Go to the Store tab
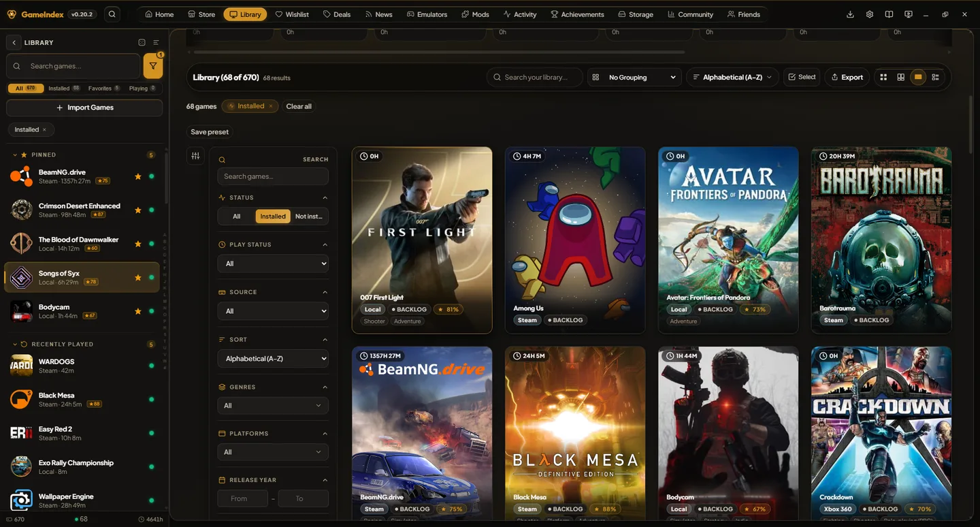Screen dimensions: 980x527 tap(201, 14)
